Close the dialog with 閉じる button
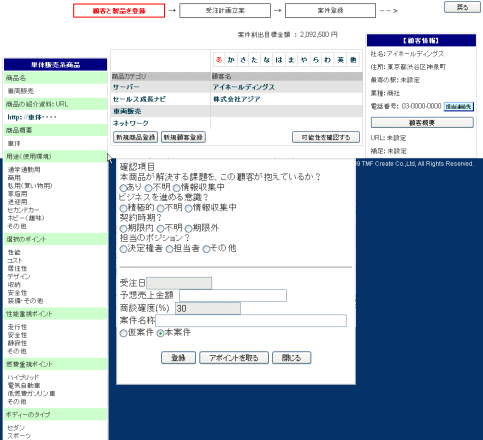 coord(292,358)
